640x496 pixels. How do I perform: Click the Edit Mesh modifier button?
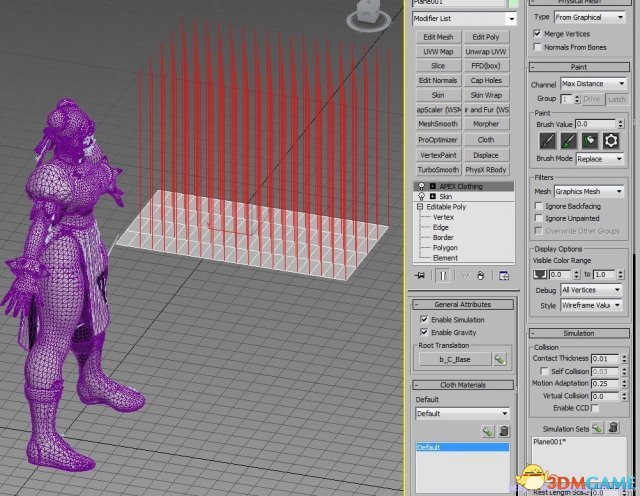click(x=438, y=37)
